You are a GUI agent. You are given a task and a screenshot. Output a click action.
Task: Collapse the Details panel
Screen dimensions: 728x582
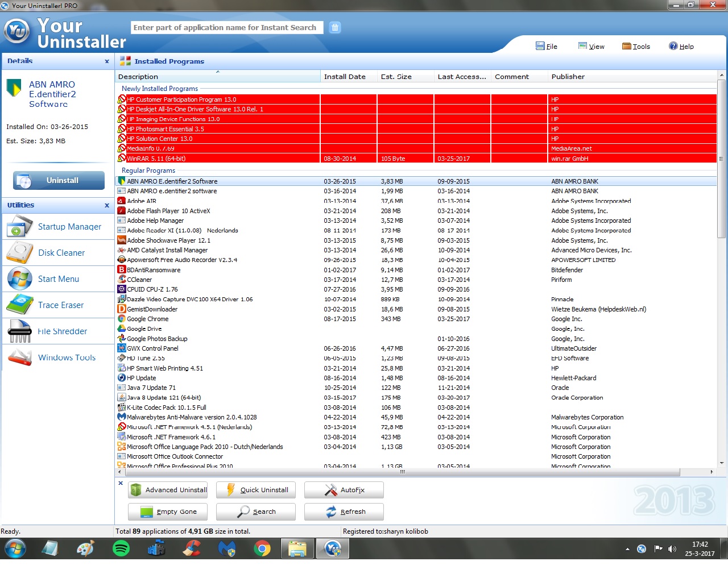[x=107, y=61]
